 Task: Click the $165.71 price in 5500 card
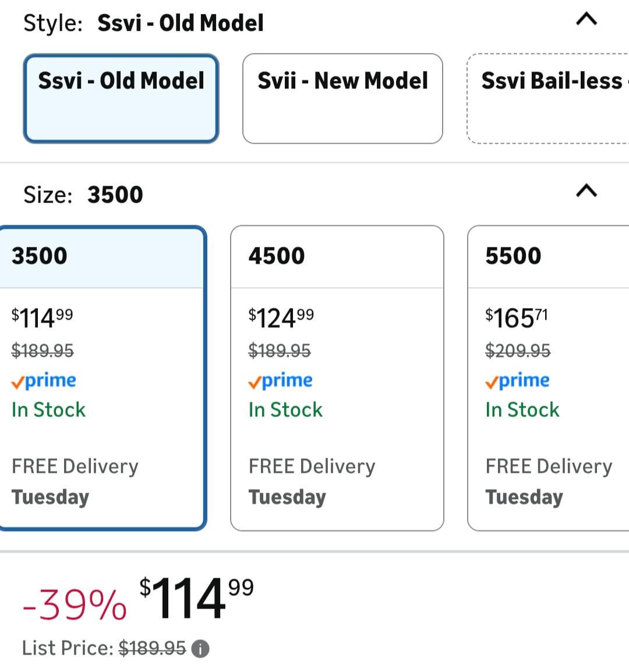tap(517, 318)
